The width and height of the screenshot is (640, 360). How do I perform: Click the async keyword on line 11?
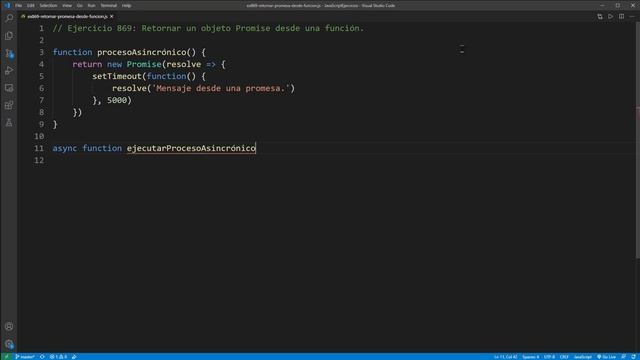(x=64, y=148)
